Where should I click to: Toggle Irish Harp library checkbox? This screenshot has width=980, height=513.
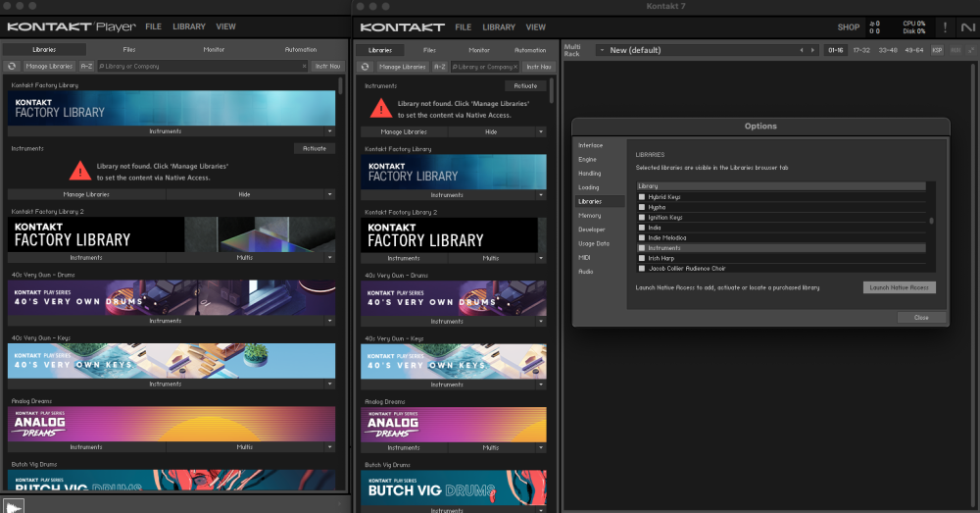[641, 258]
